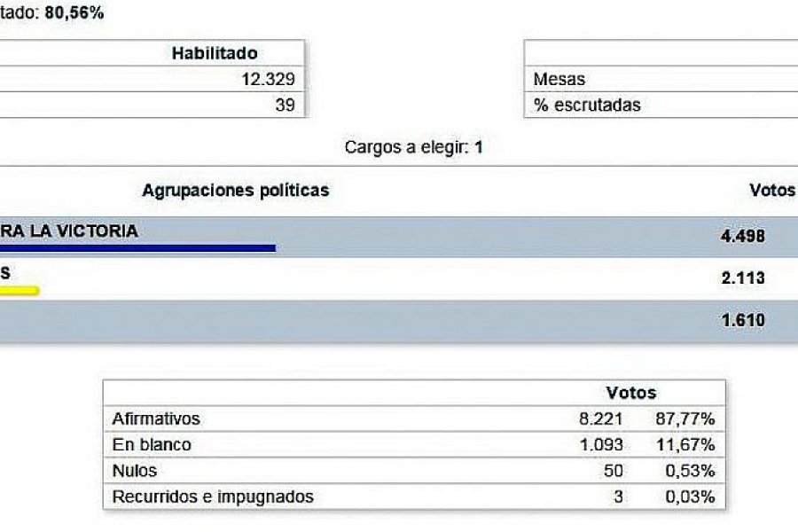This screenshot has height=532, width=798.
Task: Click the Agrupaciones políticas column header
Action: (236, 190)
